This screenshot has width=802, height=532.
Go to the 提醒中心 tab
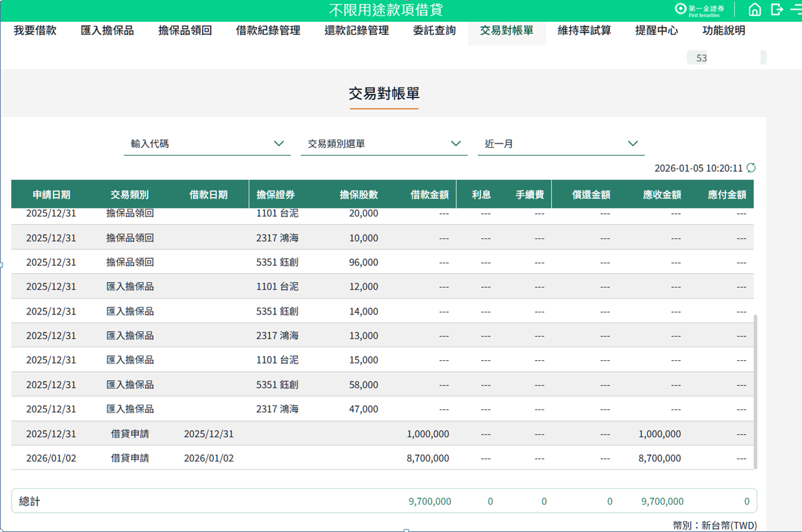pos(656,30)
